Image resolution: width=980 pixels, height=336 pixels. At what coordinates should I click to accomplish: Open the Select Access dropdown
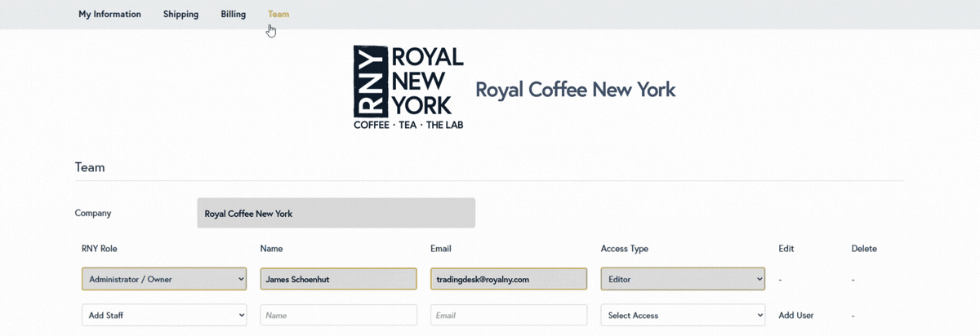[x=683, y=315]
